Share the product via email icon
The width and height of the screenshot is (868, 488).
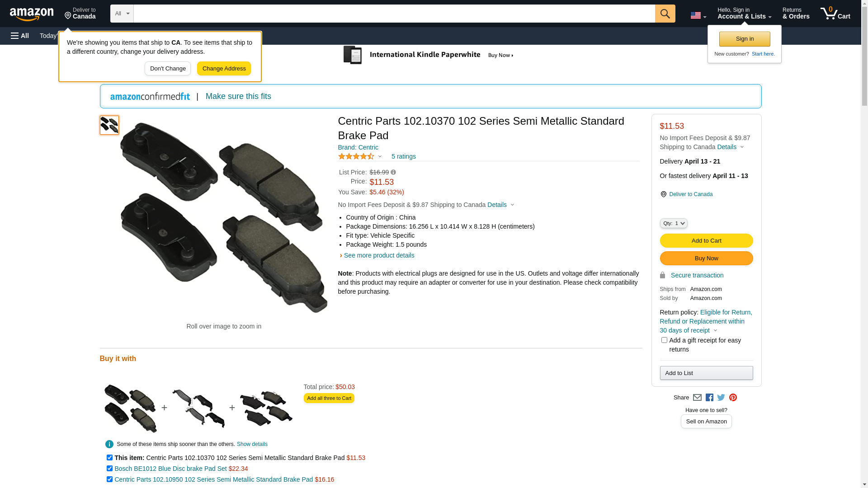click(x=697, y=398)
